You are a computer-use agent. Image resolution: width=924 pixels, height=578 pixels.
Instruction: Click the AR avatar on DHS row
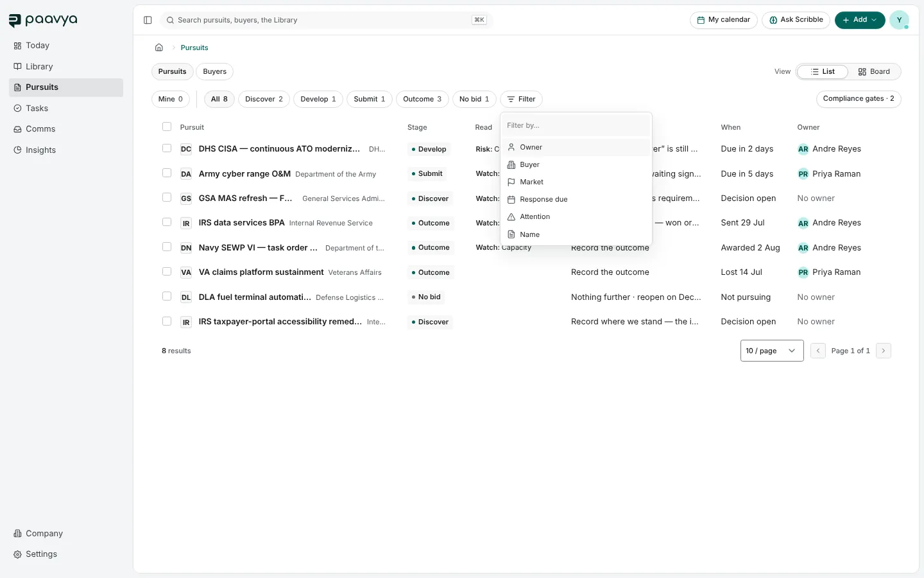coord(803,149)
